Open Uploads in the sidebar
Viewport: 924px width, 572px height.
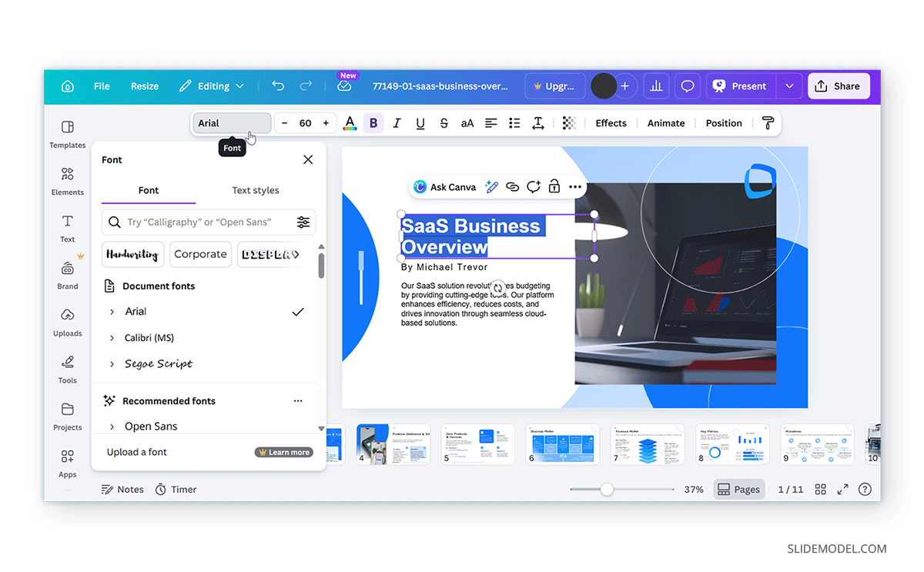pos(68,322)
